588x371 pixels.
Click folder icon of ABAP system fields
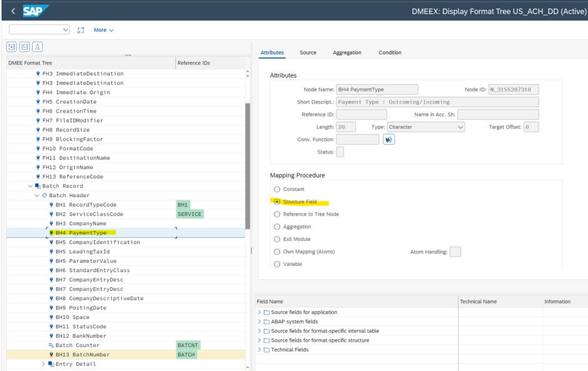coord(266,322)
